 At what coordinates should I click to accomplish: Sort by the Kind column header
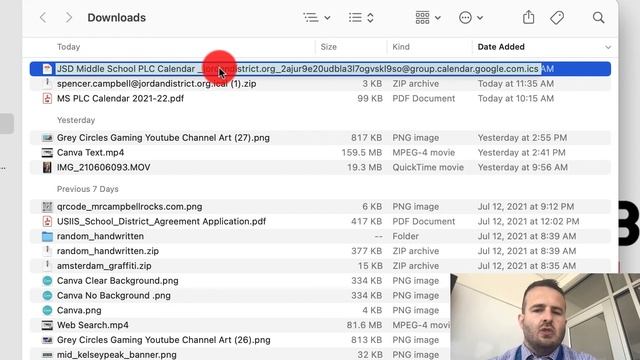pyautogui.click(x=401, y=47)
